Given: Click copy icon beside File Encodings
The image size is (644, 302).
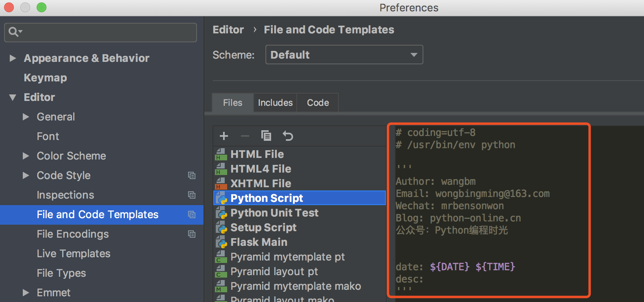Looking at the screenshot, I should click(192, 234).
